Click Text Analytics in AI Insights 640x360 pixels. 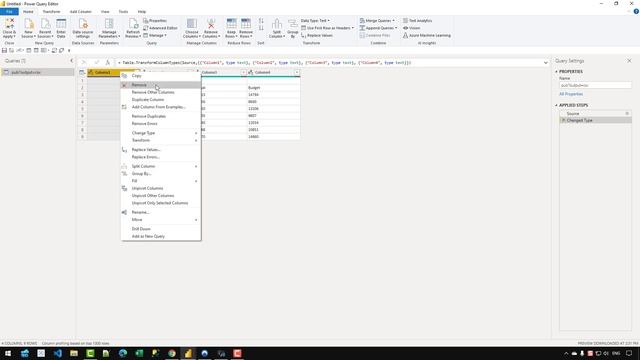(418, 20)
